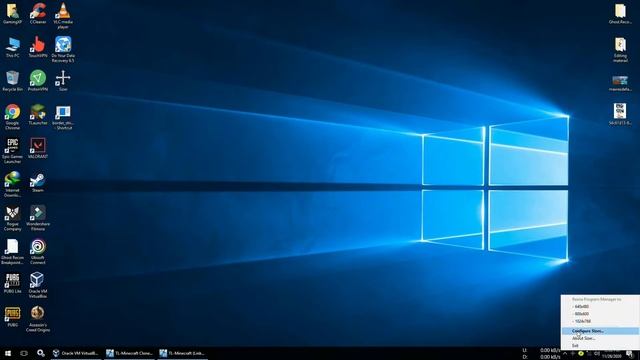Viewport: 640px width, 360px height.
Task: Open taskbar search magnifier
Action: (41, 353)
